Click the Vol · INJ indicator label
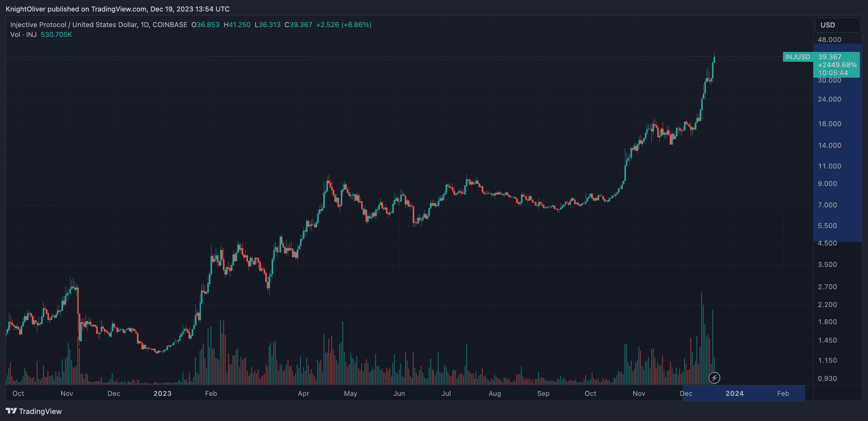The height and width of the screenshot is (421, 868). pyautogui.click(x=23, y=34)
